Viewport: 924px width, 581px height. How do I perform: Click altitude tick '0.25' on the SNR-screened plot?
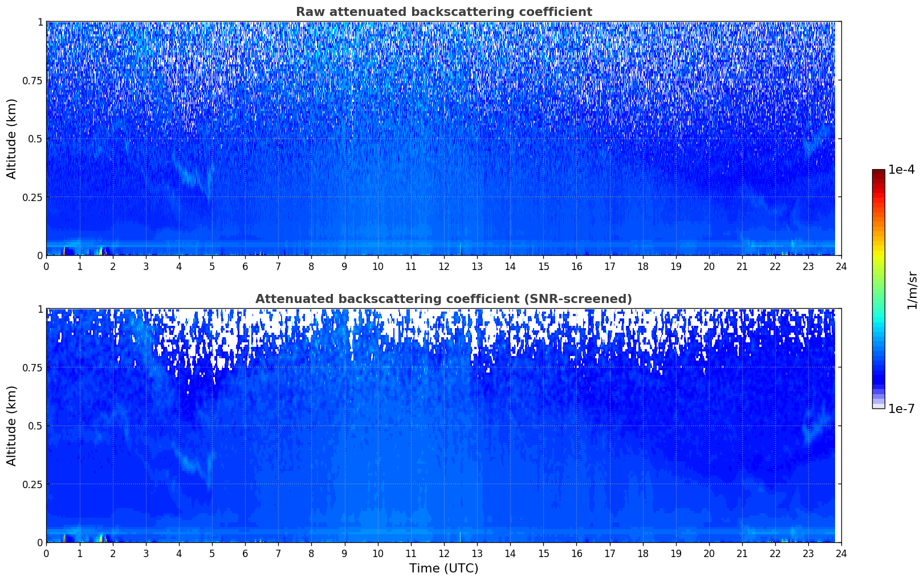point(32,484)
